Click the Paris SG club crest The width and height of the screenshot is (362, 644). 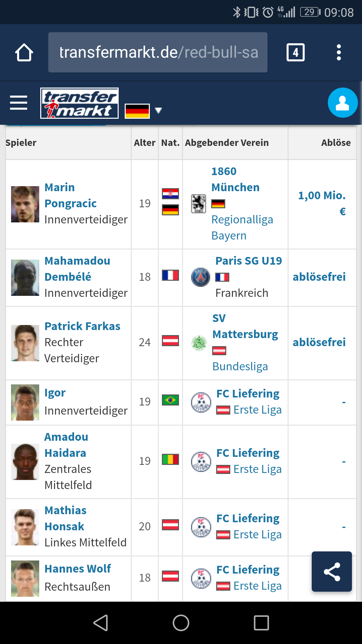(x=200, y=277)
